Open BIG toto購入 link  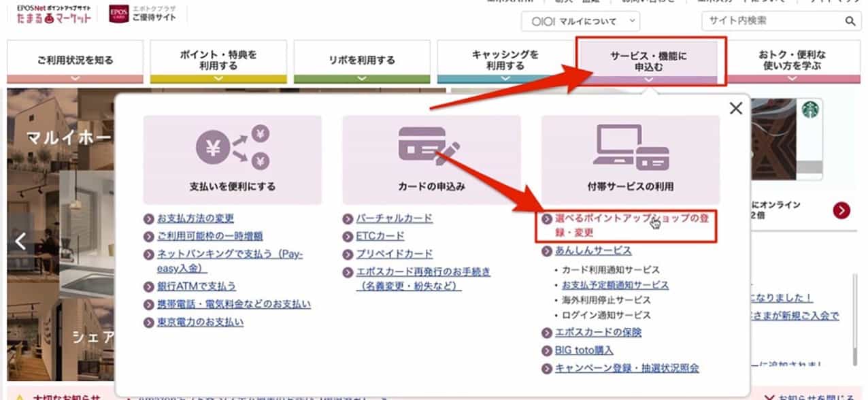coord(584,350)
